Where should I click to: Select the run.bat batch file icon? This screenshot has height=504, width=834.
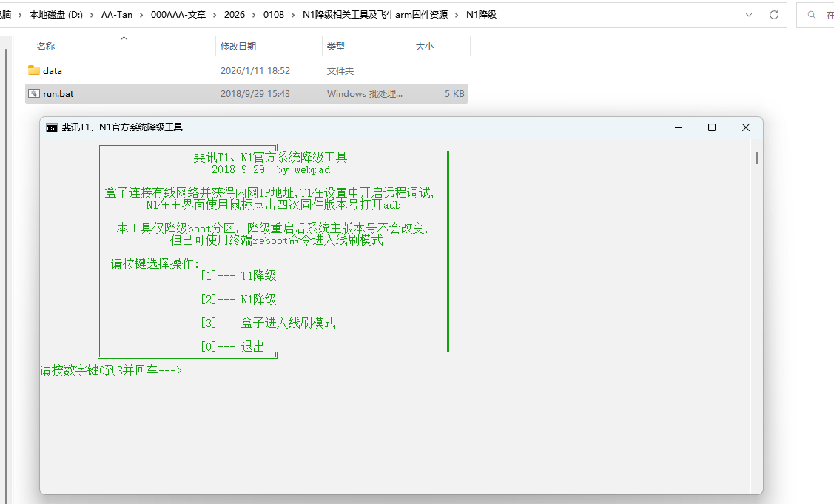(x=33, y=94)
